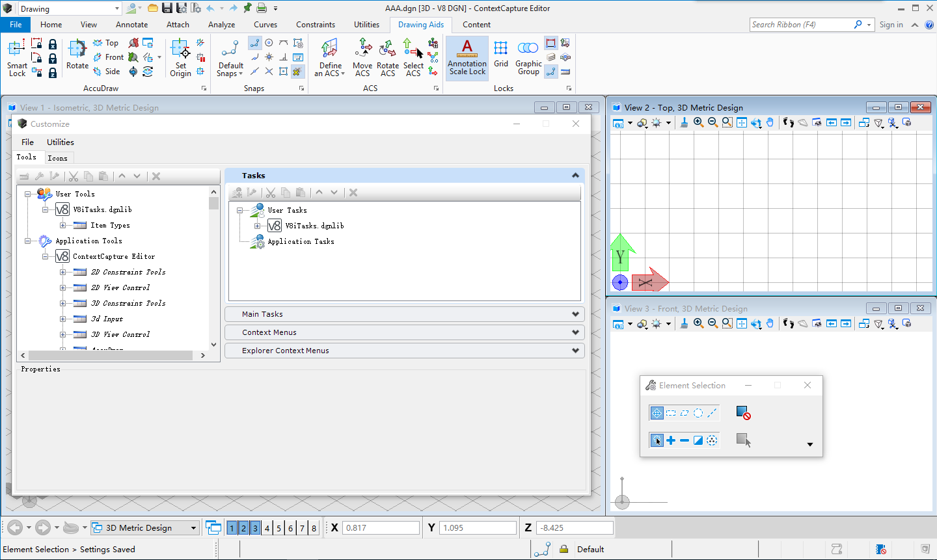This screenshot has width=937, height=560.
Task: Open File menu in Customize window
Action: coord(28,142)
